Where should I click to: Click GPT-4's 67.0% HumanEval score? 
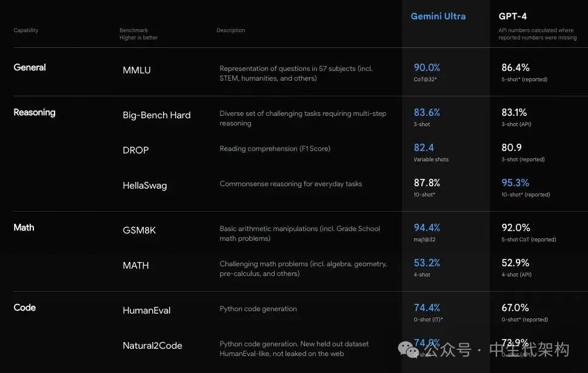pos(515,307)
